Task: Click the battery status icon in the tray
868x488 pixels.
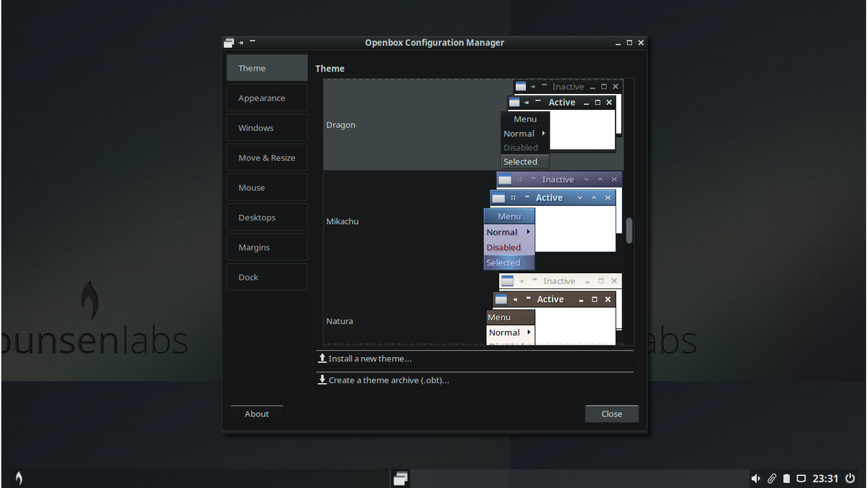Action: (786, 478)
